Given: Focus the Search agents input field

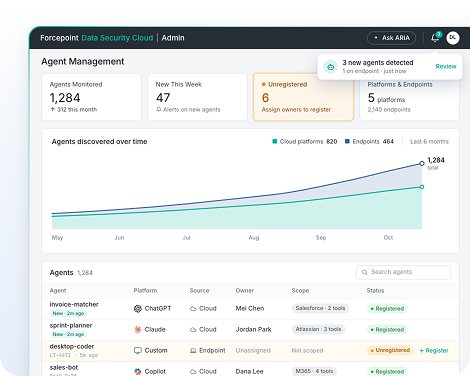Looking at the screenshot, I should (x=403, y=272).
